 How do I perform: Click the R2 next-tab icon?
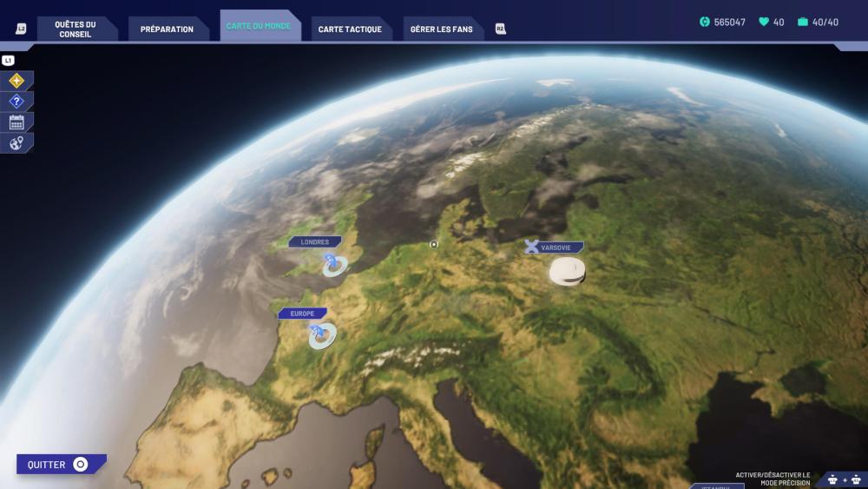coord(501,29)
